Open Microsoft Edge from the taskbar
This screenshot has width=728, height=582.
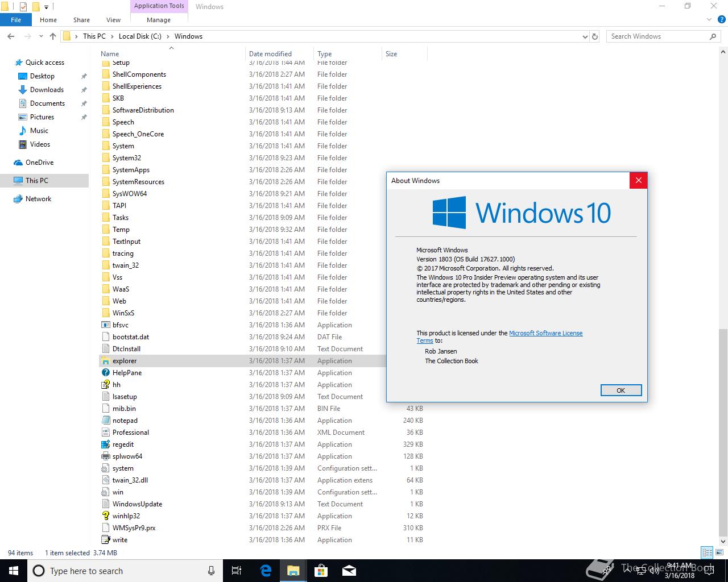[266, 571]
